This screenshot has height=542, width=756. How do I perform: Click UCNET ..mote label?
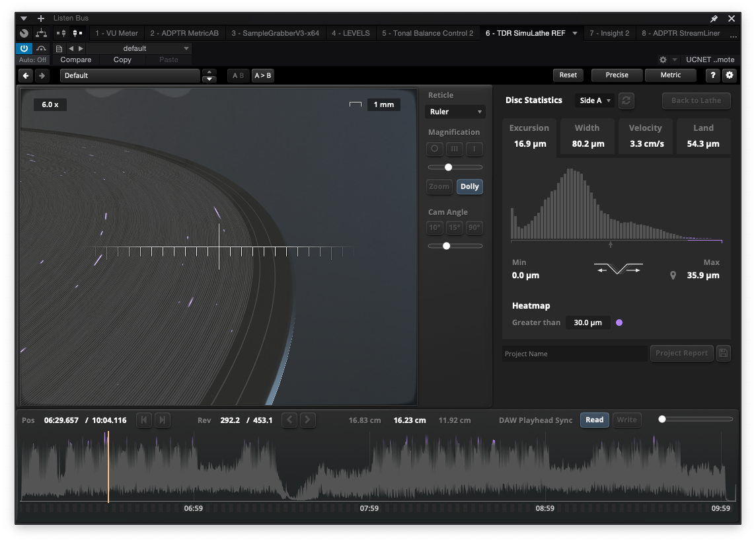[x=710, y=59]
